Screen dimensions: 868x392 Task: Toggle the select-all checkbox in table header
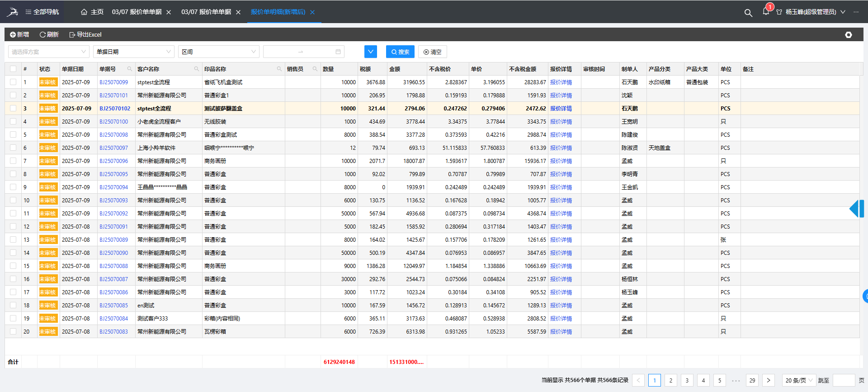point(13,69)
